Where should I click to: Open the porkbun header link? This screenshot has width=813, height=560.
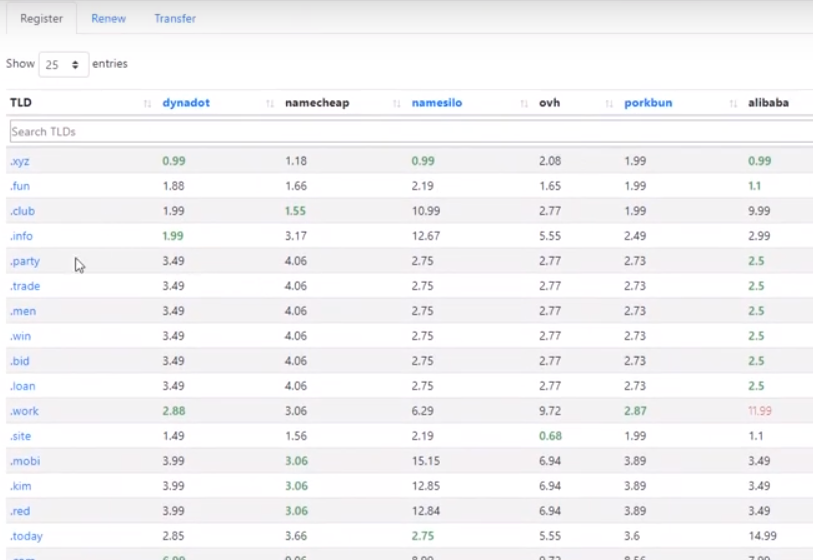648,103
